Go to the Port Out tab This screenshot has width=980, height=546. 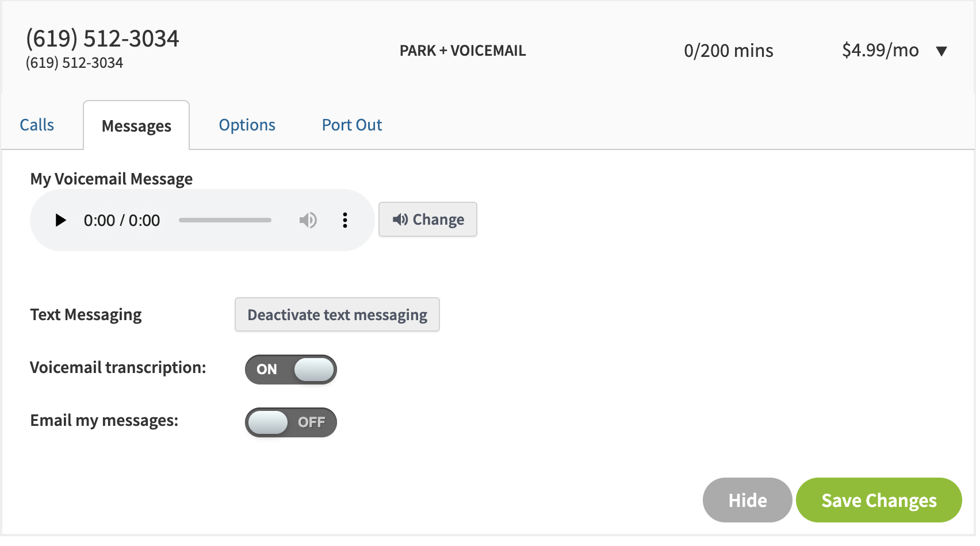click(352, 125)
